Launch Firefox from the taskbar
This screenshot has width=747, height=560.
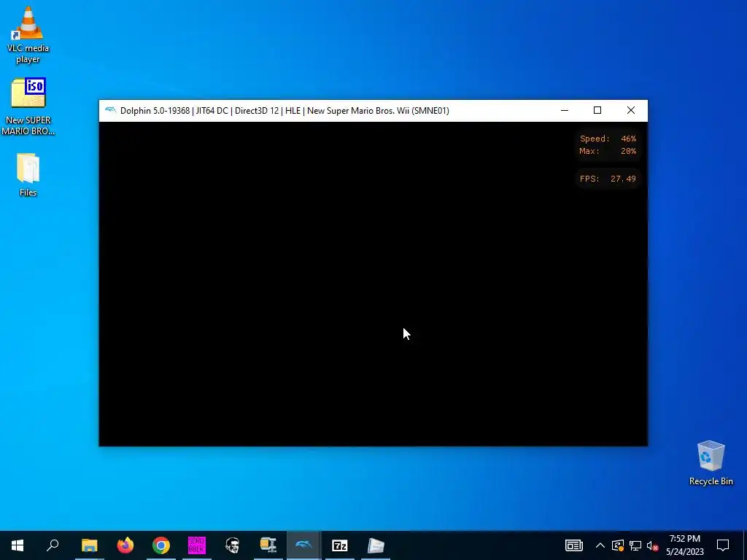[x=125, y=545]
